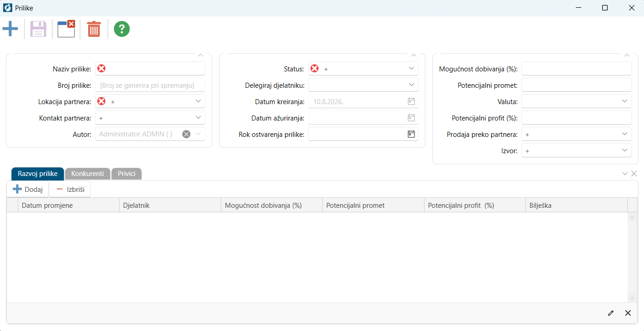Image resolution: width=644 pixels, height=331 pixels.
Task: Click the save floppy disk icon
Action: click(38, 29)
